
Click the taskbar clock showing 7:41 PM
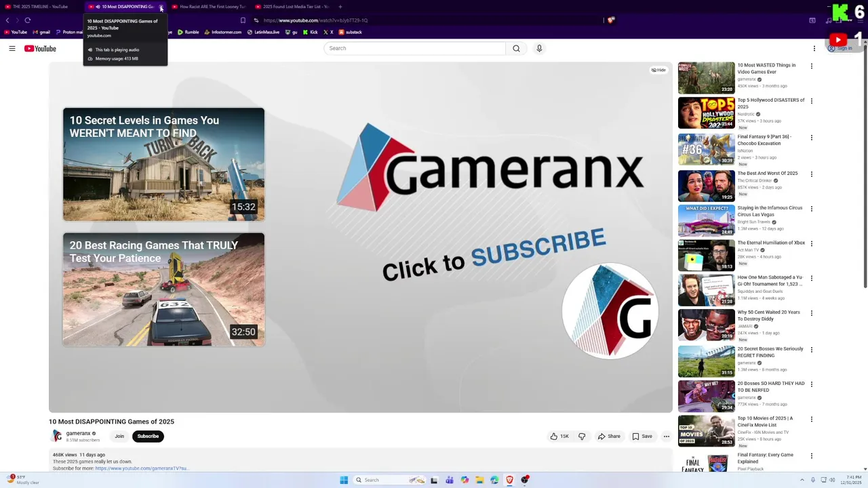(851, 480)
